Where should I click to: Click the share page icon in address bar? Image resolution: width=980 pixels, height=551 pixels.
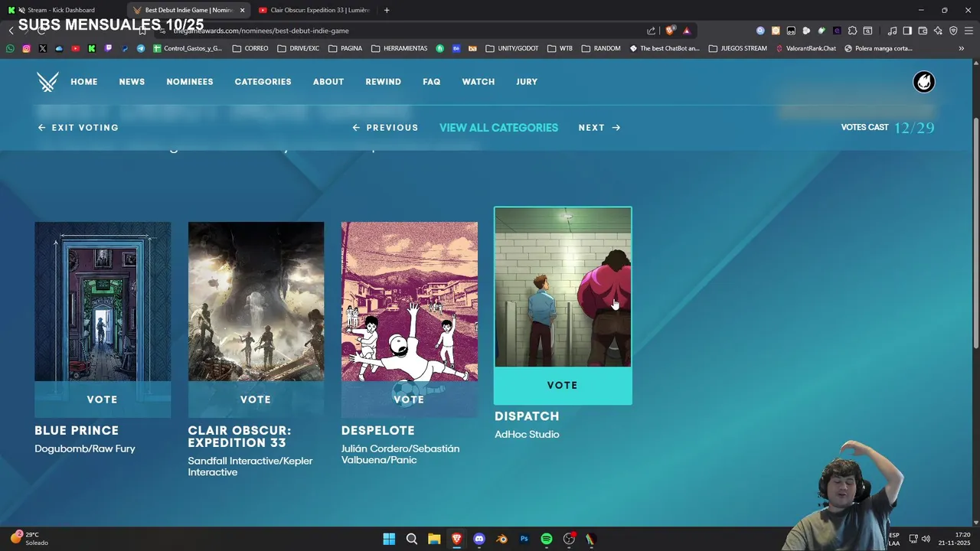(x=651, y=31)
